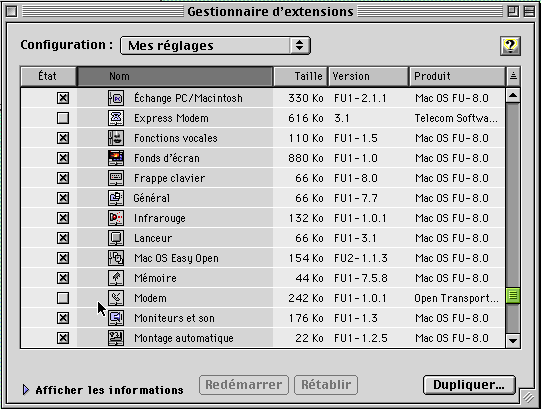Screen dimensions: 541x409
Task: Sort list by the Taille column header
Action: (300, 76)
